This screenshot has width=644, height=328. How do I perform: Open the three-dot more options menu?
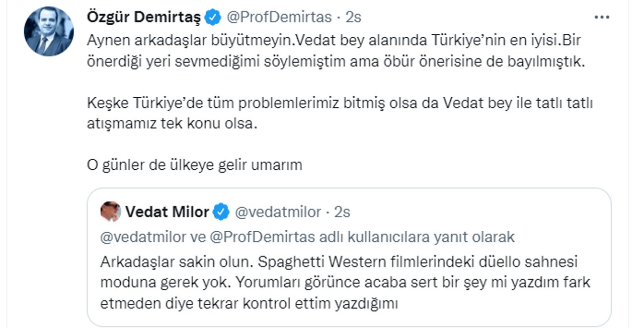coord(602,17)
